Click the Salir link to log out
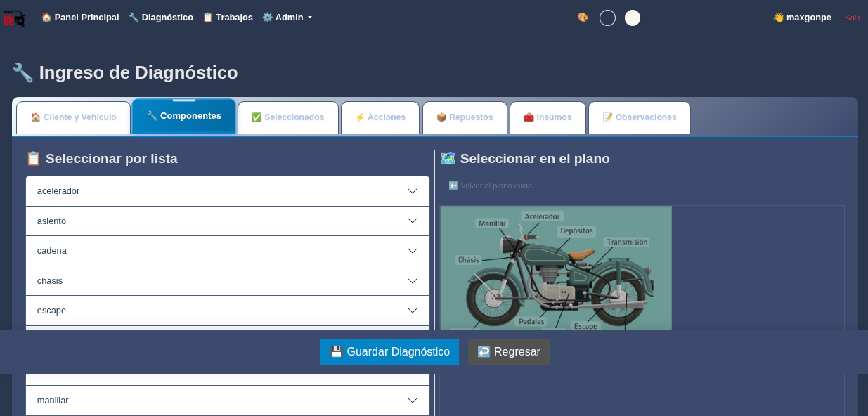Image resolution: width=868 pixels, height=416 pixels. (852, 18)
